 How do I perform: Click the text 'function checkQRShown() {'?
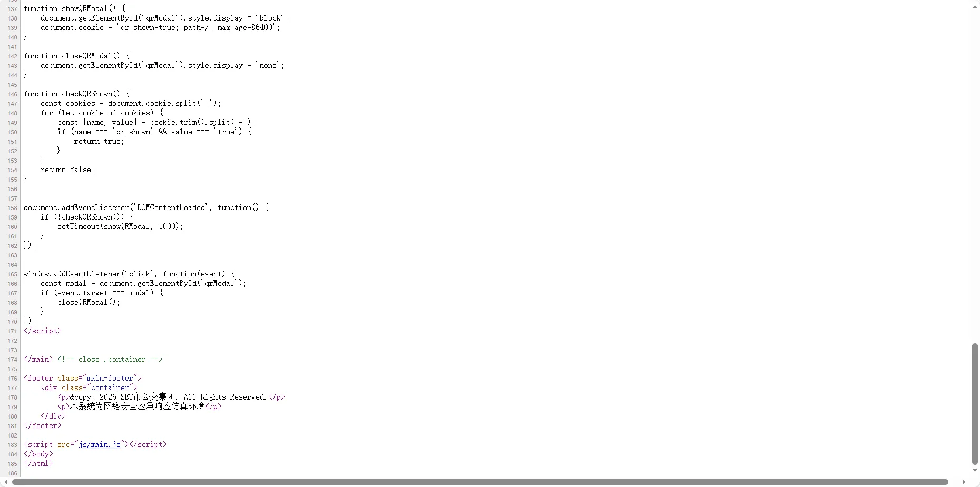pyautogui.click(x=77, y=94)
